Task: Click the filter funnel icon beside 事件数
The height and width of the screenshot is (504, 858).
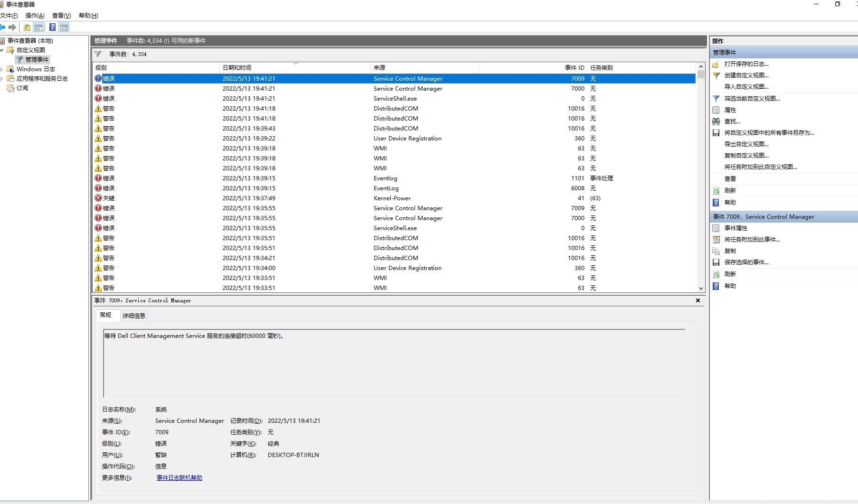Action: (98, 54)
